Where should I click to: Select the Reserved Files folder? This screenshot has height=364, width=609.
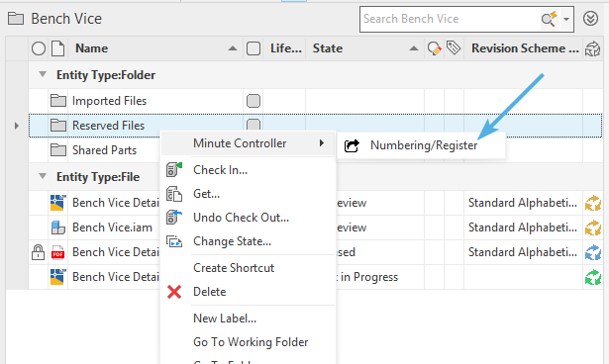click(x=108, y=126)
